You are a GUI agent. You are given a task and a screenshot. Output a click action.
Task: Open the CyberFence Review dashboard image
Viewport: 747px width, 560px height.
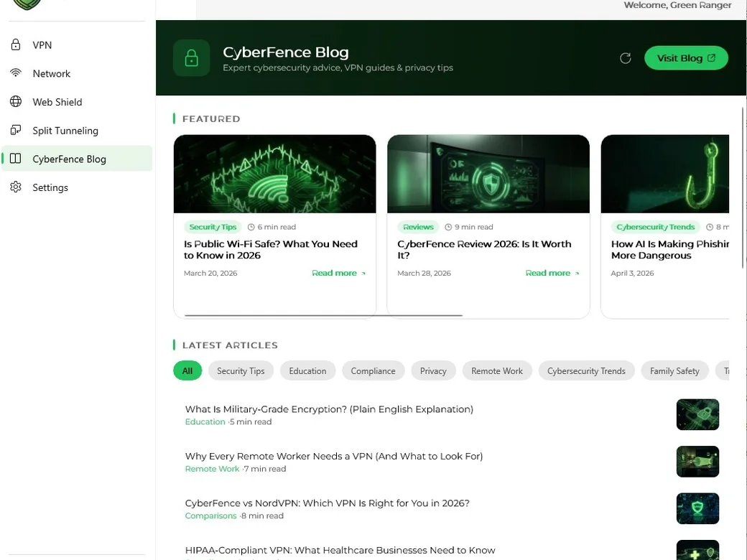488,174
